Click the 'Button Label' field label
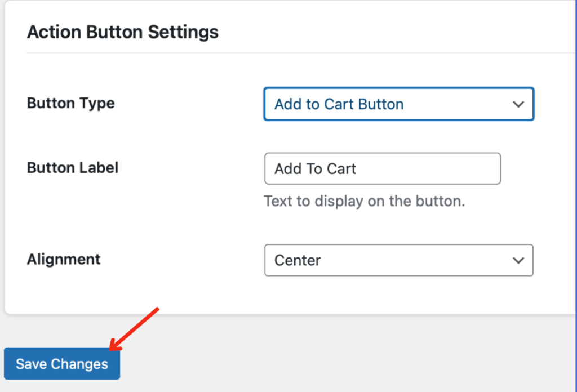Screen dimensions: 577x392 73,168
